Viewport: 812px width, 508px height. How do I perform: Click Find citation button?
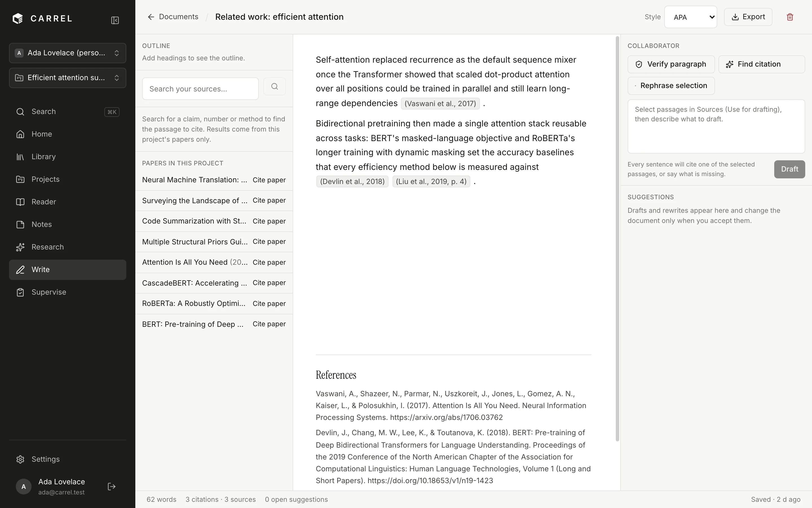point(762,64)
